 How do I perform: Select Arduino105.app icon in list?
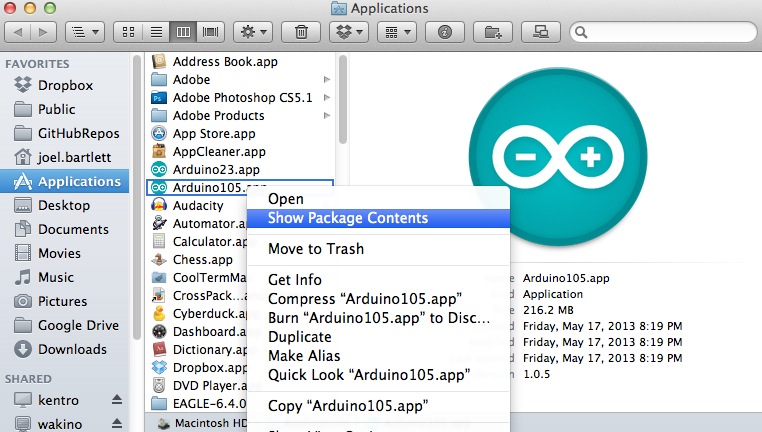point(159,188)
